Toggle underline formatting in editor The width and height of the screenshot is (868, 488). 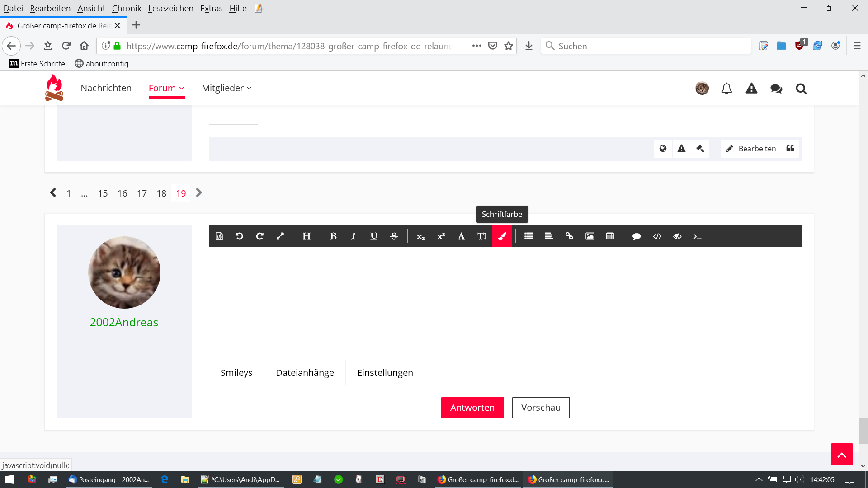pos(374,236)
